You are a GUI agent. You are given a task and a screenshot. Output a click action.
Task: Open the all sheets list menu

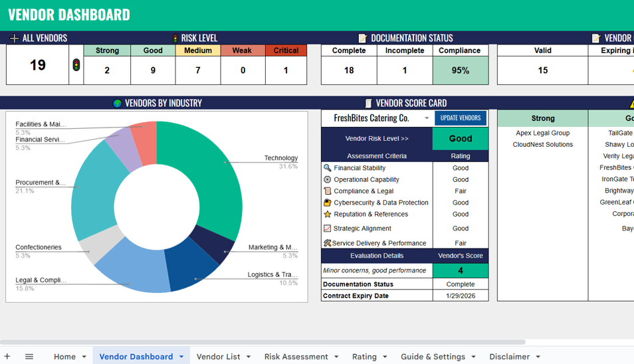click(x=29, y=357)
